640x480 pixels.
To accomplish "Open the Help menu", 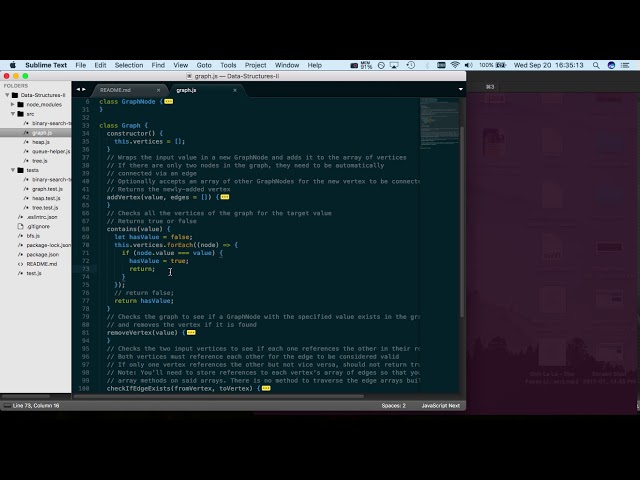I will [x=314, y=65].
